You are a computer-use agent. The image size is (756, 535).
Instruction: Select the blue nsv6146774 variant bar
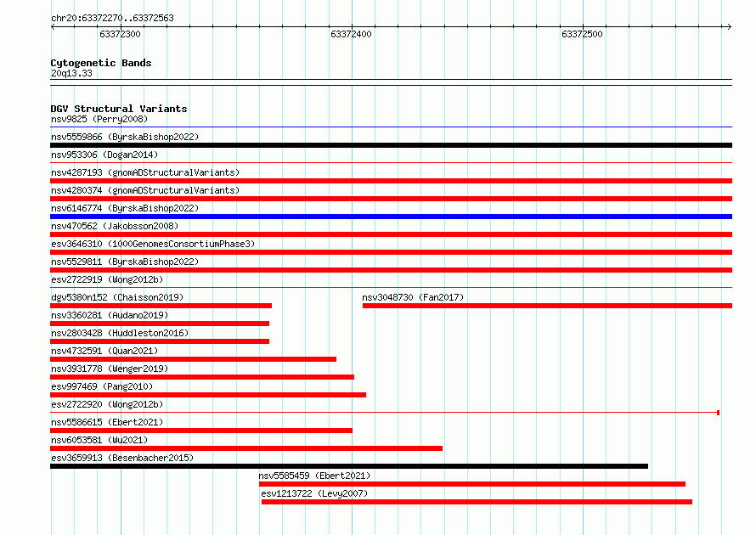coord(391,217)
